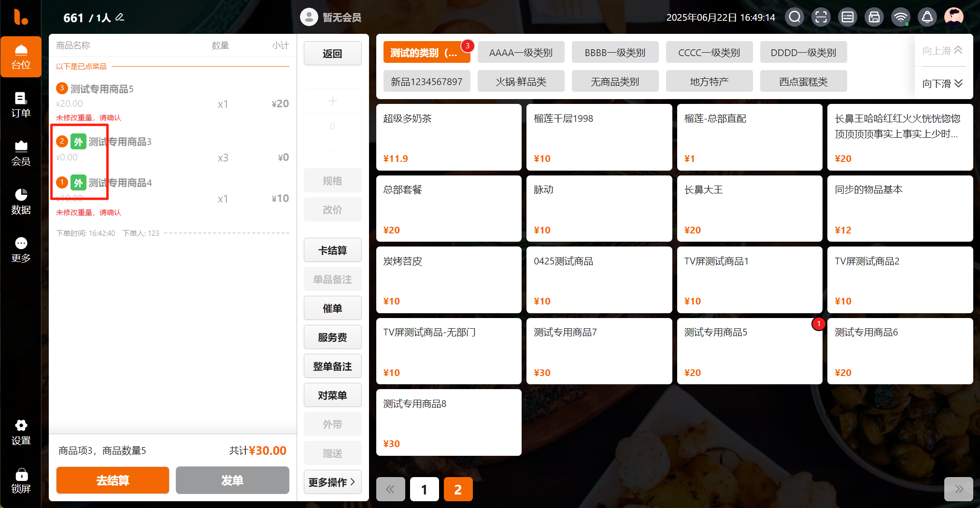Add 超级多奶茶 product card
980x508 pixels.
pos(449,137)
